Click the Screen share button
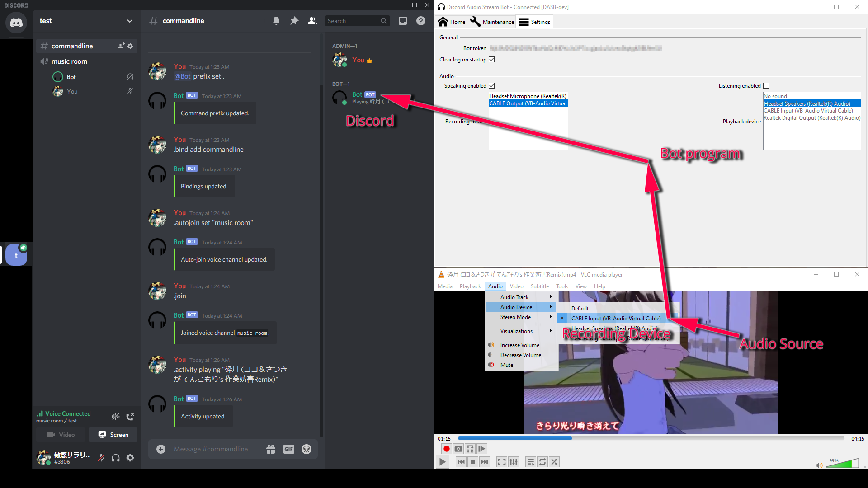Screen dimensions: 868x488 click(x=113, y=435)
